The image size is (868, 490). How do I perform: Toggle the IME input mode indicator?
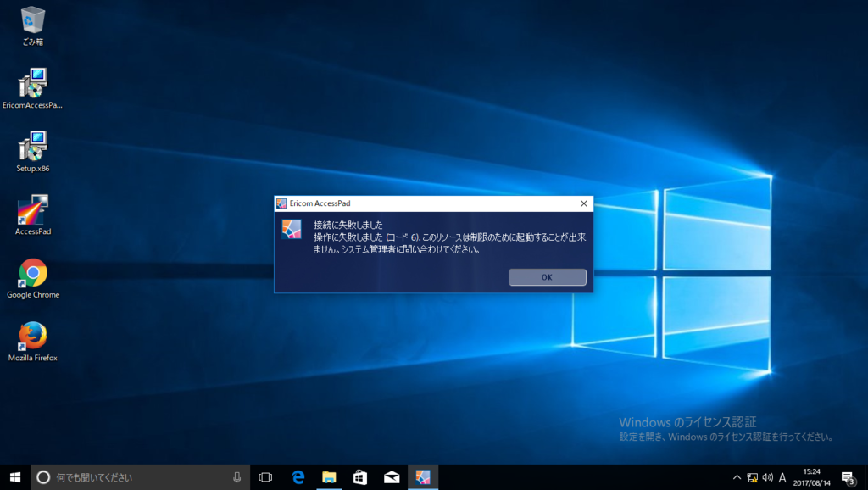point(782,477)
